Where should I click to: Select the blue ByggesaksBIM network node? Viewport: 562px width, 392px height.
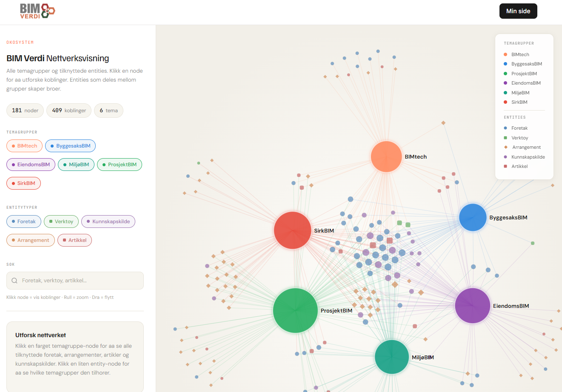[473, 217]
